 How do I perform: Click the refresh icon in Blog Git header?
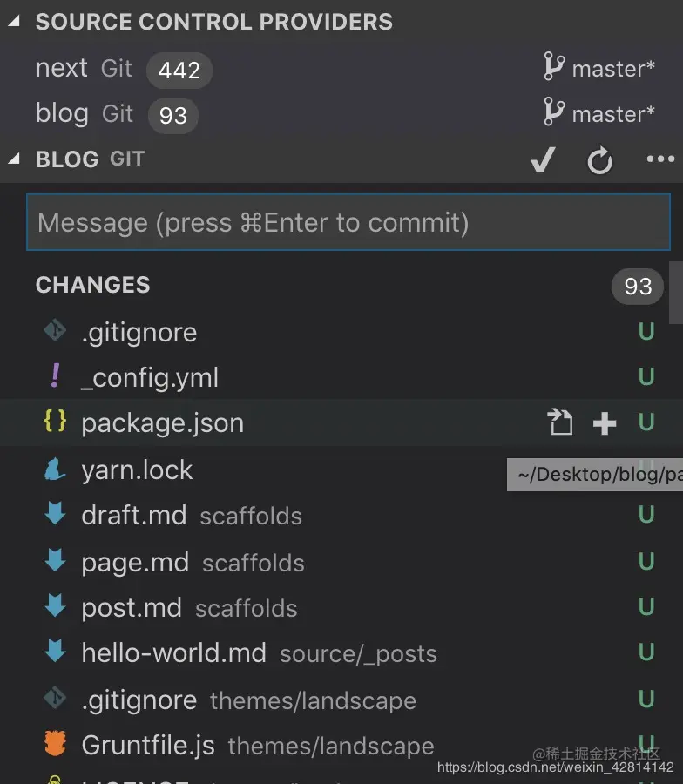599,160
